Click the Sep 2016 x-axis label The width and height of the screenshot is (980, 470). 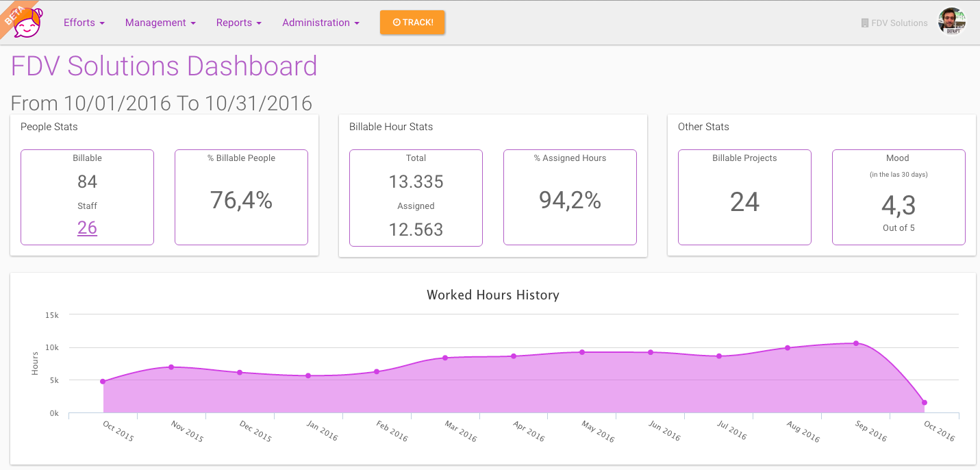coord(871,430)
